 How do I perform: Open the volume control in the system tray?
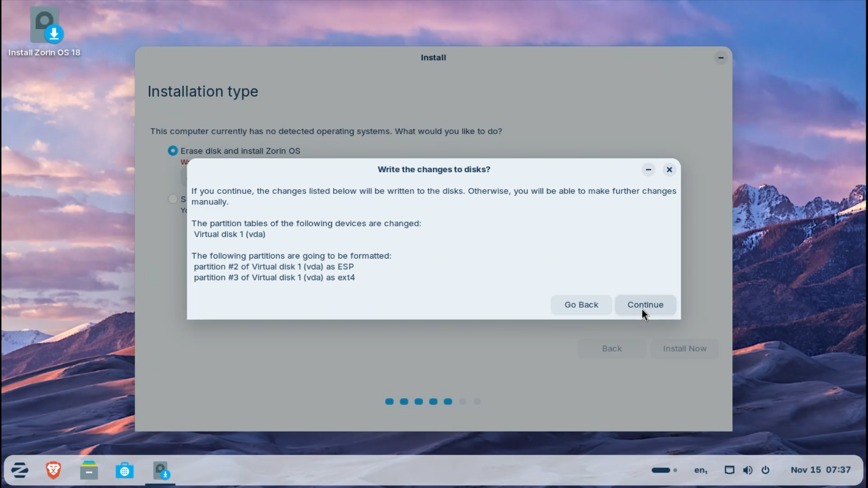[748, 470]
